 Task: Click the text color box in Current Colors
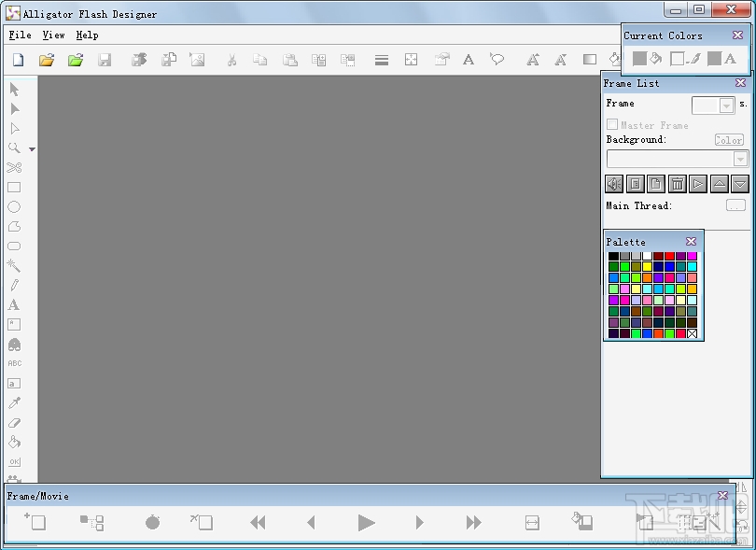point(714,59)
